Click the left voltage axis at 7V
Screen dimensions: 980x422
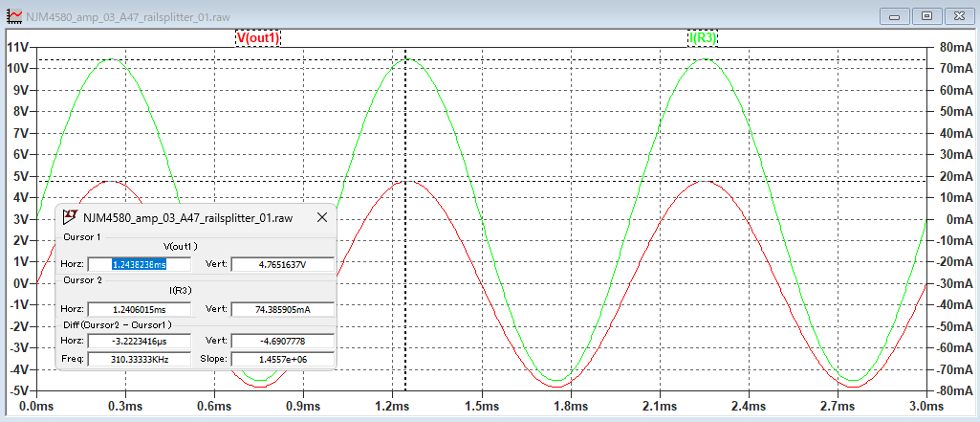pyautogui.click(x=17, y=133)
